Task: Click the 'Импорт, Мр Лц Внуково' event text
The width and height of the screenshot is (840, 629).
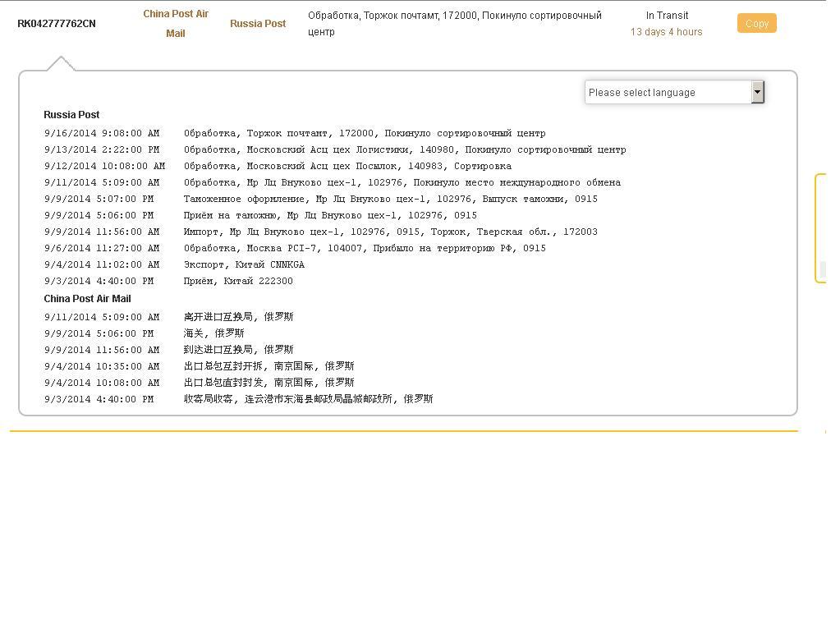Action: click(x=391, y=232)
